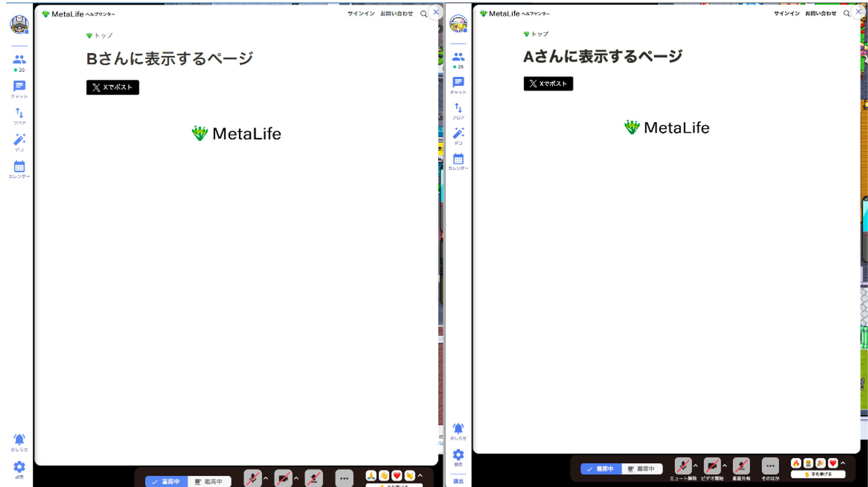Open the members list in the left window

coord(19,63)
